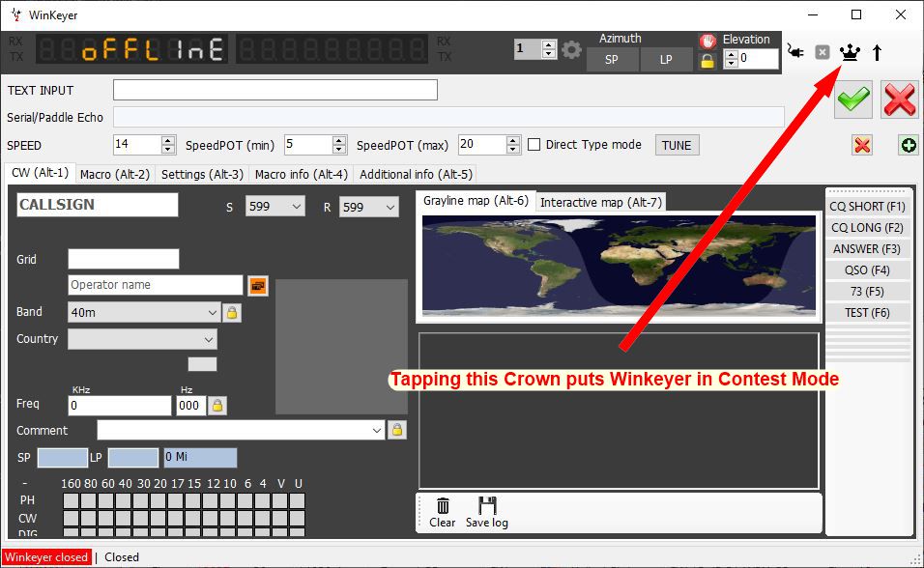This screenshot has width=924, height=568.
Task: Click the ANSWER (F3) macro button
Action: click(x=867, y=248)
